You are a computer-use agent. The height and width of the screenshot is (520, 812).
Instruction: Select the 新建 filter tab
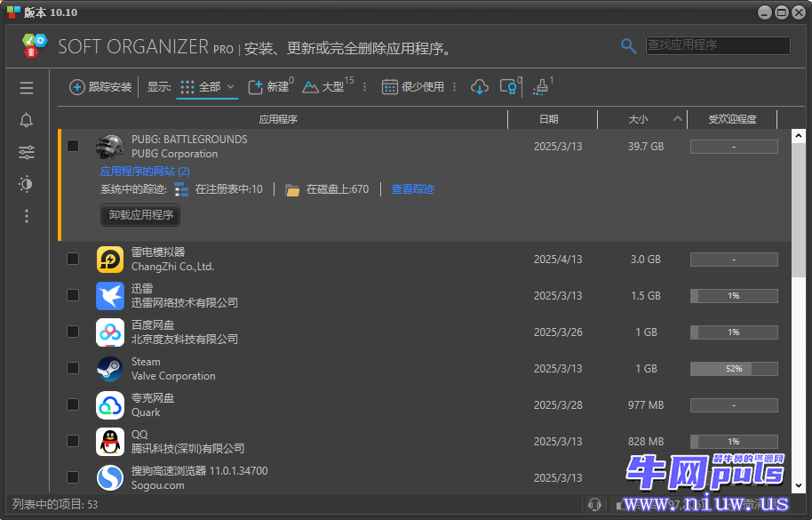coord(270,87)
